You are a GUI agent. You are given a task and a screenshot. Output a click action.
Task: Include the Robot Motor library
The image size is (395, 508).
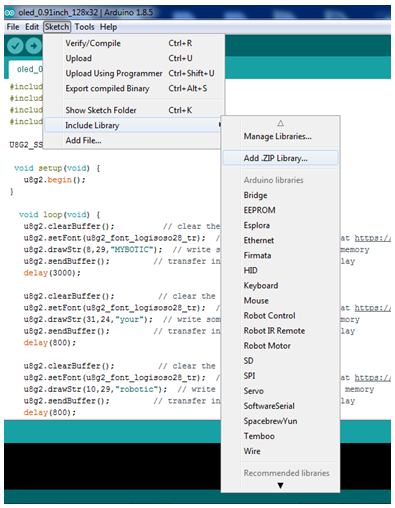(x=280, y=346)
